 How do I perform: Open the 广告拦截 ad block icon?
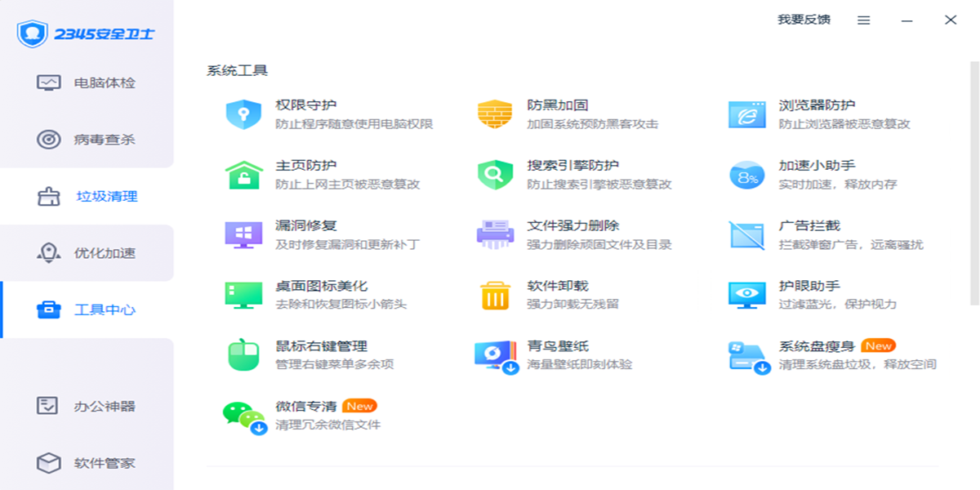(746, 235)
